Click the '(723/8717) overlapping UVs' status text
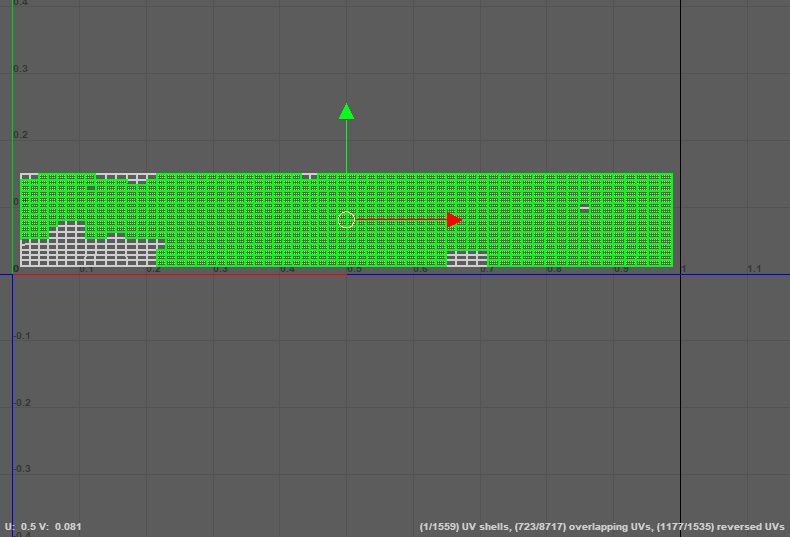The height and width of the screenshot is (537, 790). [583, 526]
